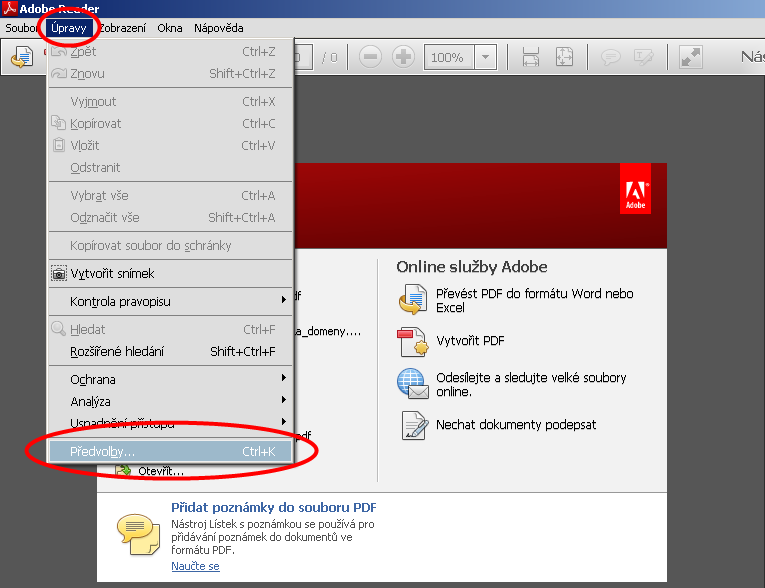Click into the 100% zoom field
Screen dimensions: 765x588
(x=448, y=57)
